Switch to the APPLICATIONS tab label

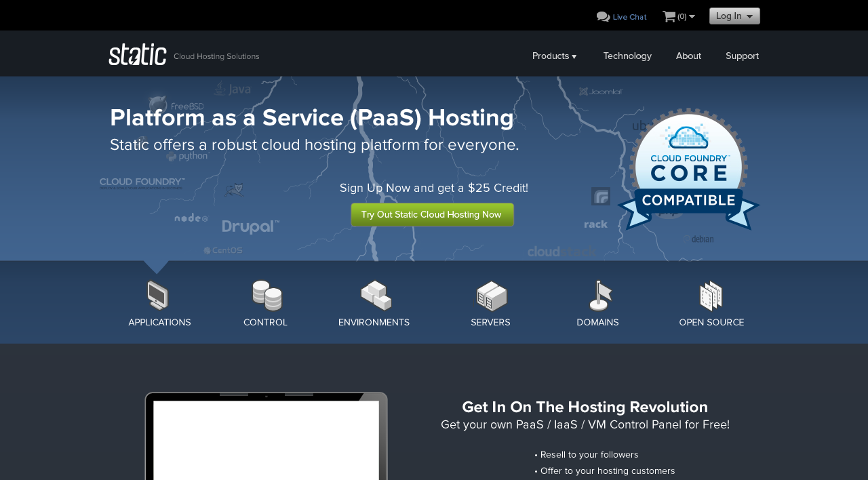(x=159, y=323)
